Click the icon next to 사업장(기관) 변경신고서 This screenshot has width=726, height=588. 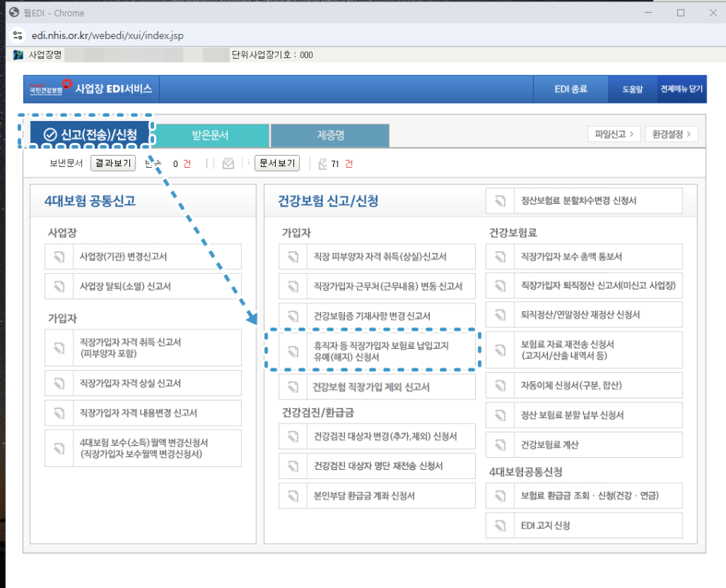click(59, 256)
